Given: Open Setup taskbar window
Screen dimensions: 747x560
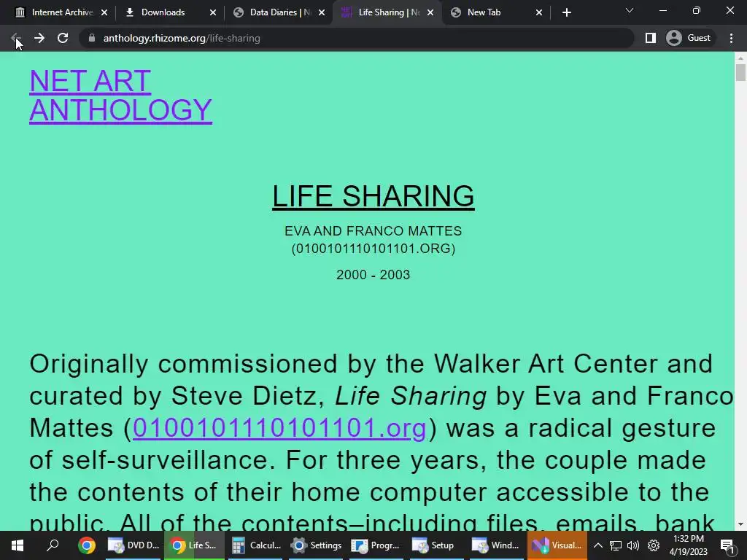Looking at the screenshot, I should tap(435, 545).
